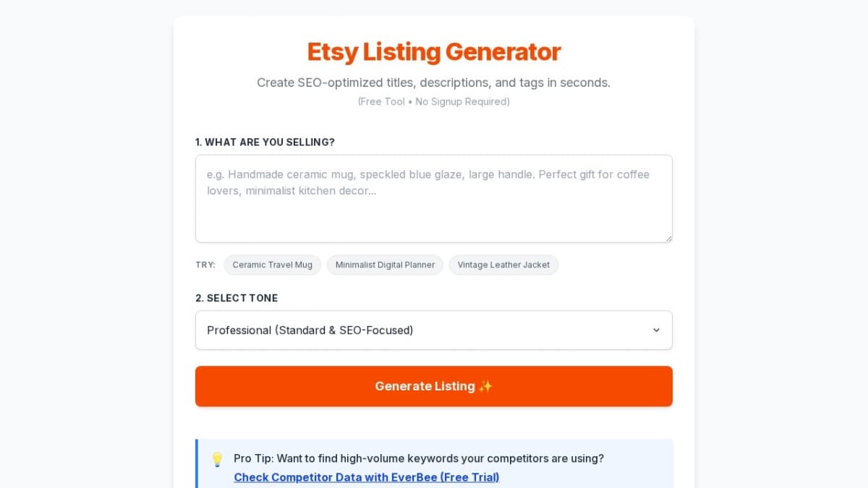Image resolution: width=868 pixels, height=488 pixels.
Task: Click the lightbulb icon in the Pro Tip banner
Action: tap(216, 458)
